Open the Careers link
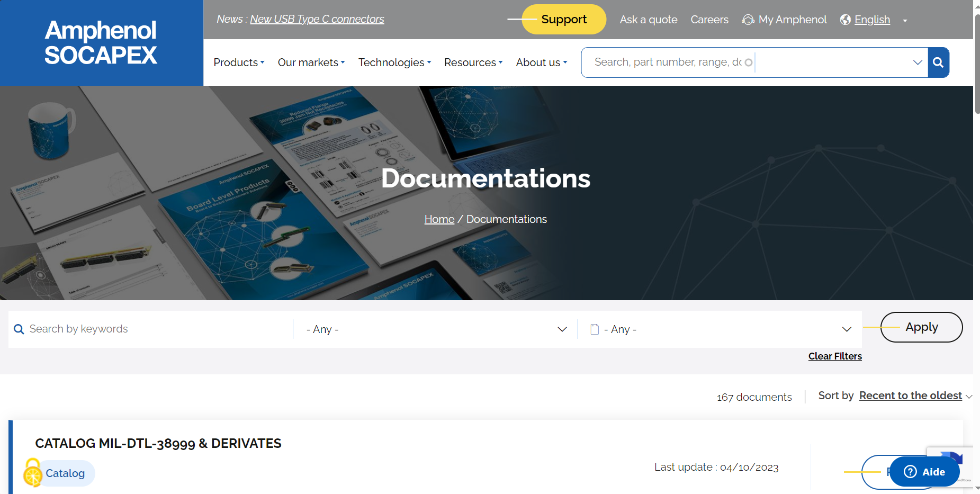980x494 pixels. [709, 20]
